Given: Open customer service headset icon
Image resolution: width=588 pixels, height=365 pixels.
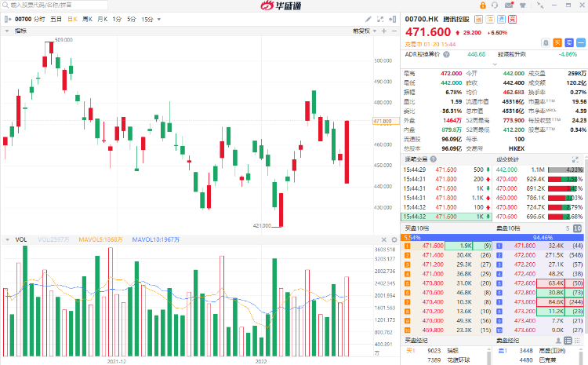Looking at the screenshot, I should coord(495,5).
